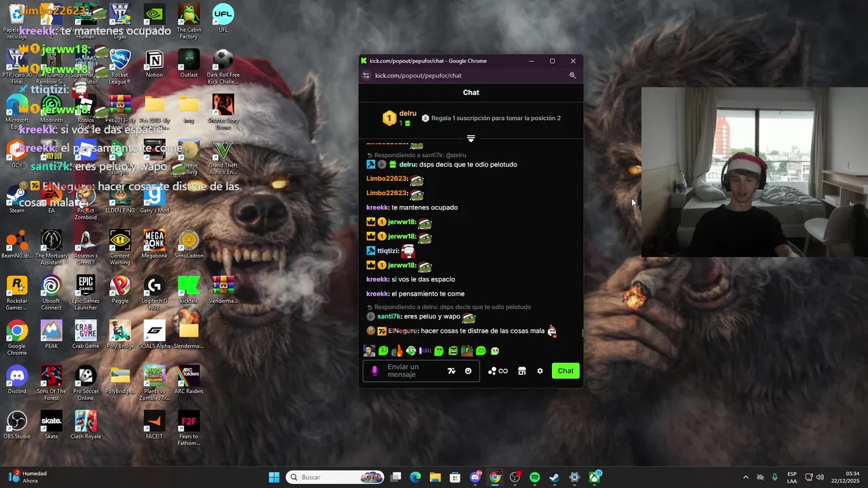This screenshot has height=488, width=868.
Task: Open File Explorer from the taskbar
Action: coord(435,477)
